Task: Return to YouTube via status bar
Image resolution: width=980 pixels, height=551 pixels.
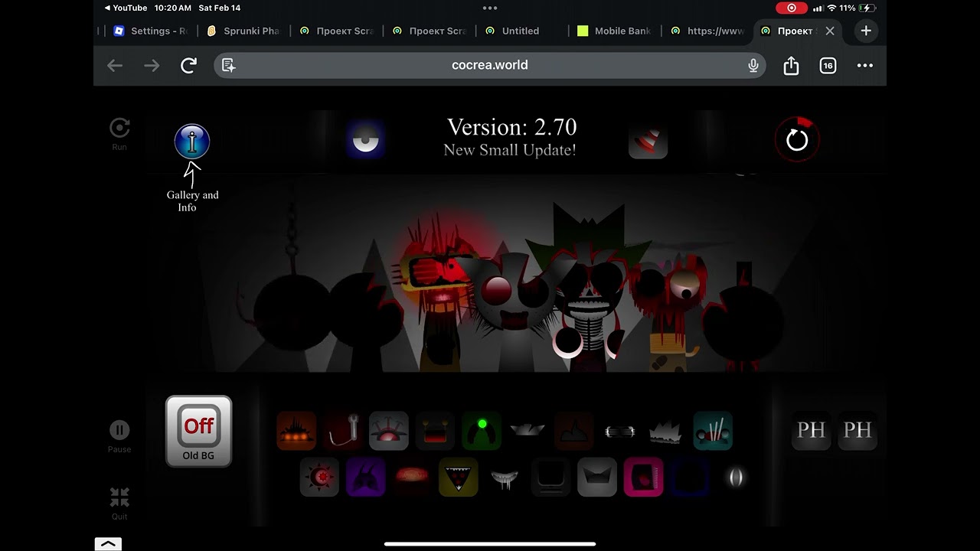Action: (126, 8)
